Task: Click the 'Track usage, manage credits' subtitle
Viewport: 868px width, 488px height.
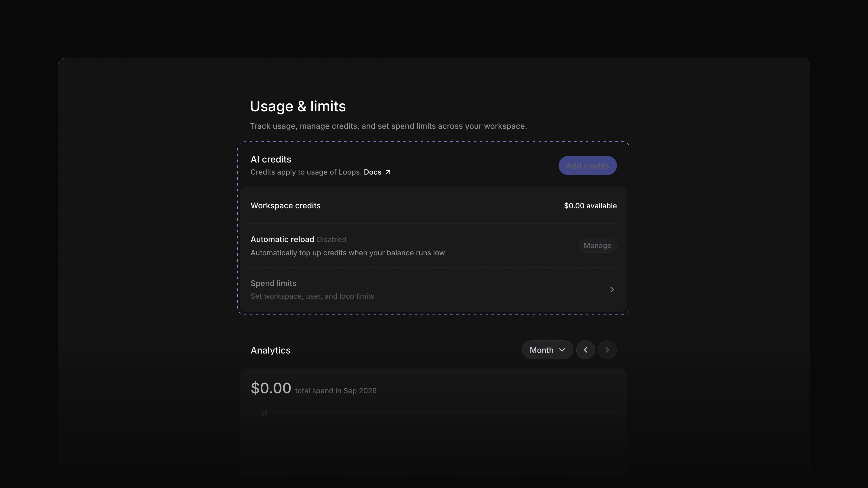Action: pos(388,126)
